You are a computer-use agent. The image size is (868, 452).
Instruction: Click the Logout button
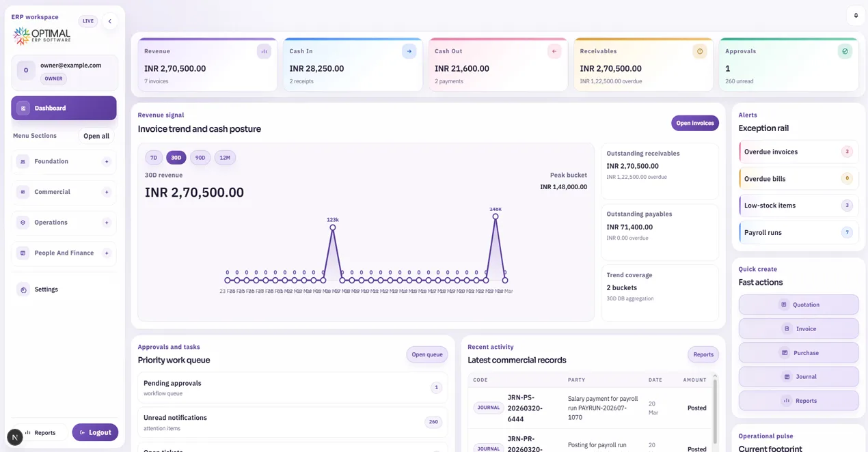[95, 432]
